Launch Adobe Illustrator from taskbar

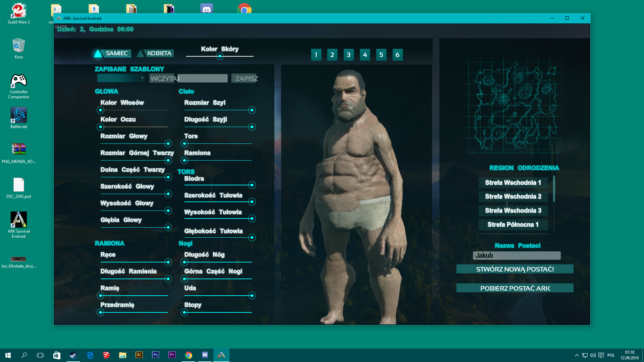click(139, 355)
